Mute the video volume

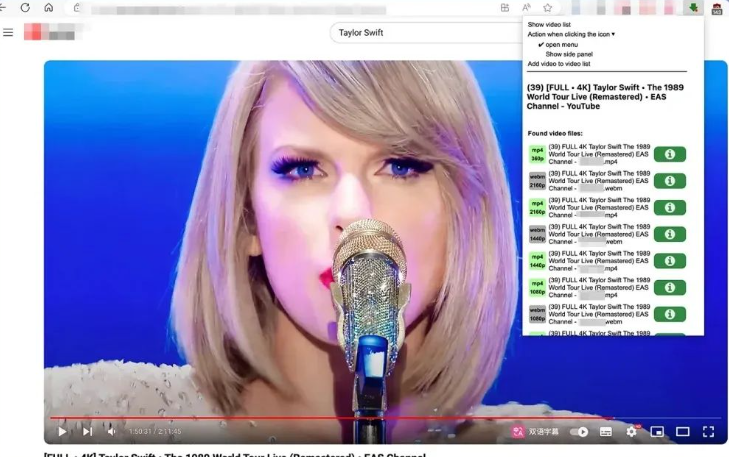112,431
